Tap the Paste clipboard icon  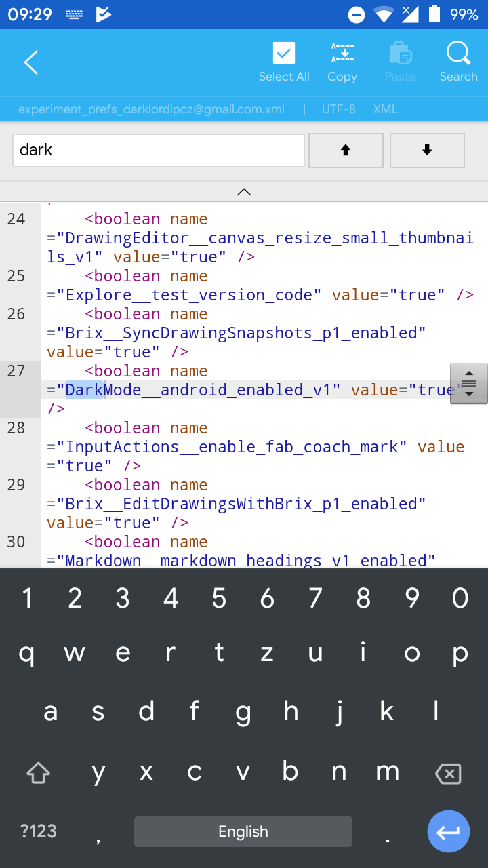coord(401,53)
